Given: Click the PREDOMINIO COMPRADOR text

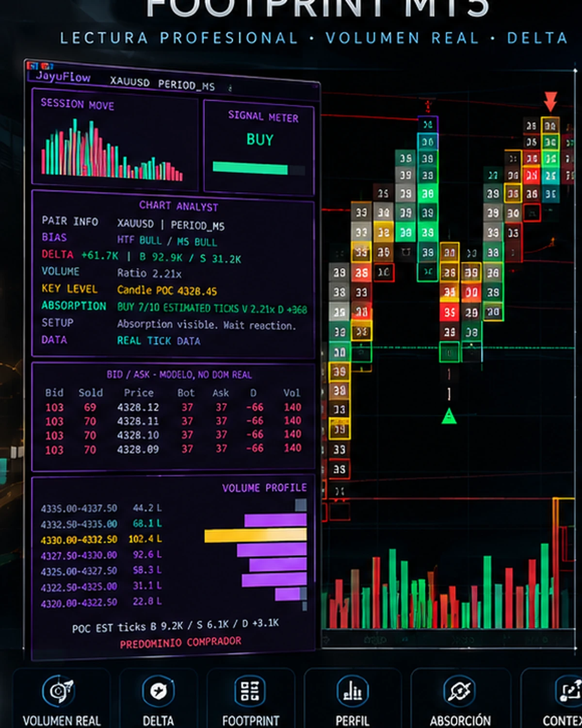Looking at the screenshot, I should point(180,643).
